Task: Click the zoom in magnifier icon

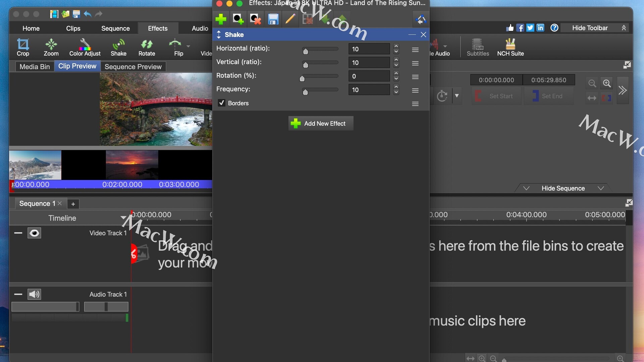Action: coord(607,83)
